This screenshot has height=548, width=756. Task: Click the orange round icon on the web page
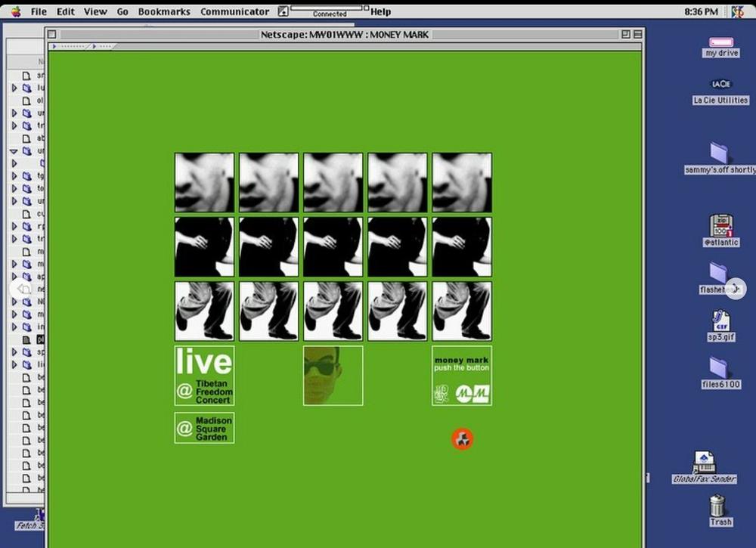tap(463, 439)
